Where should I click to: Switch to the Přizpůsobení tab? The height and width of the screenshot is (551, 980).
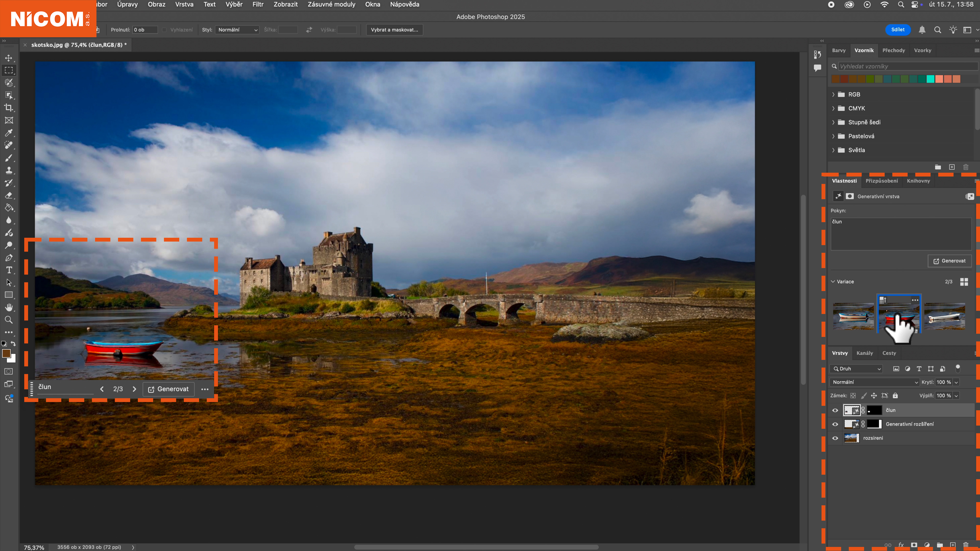pyautogui.click(x=881, y=181)
